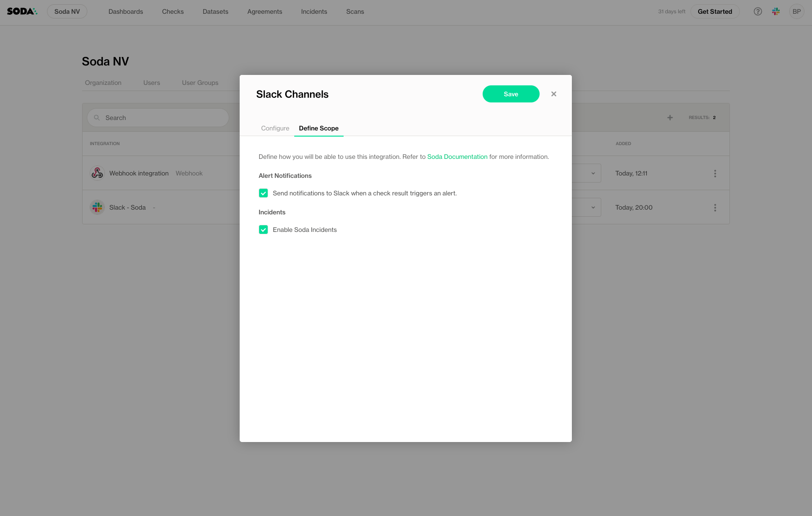This screenshot has width=812, height=516.
Task: Open the Soda NV organization selector
Action: tap(67, 11)
